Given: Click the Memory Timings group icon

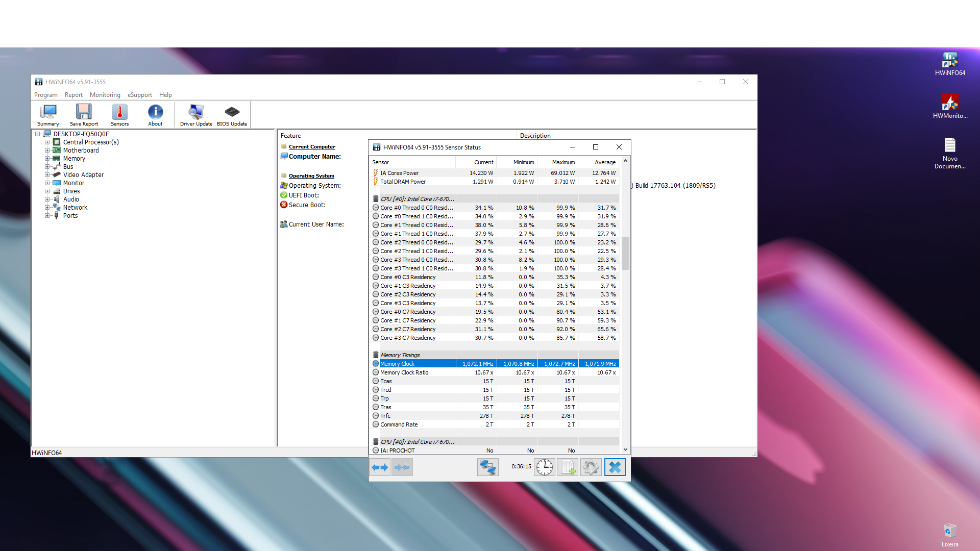Looking at the screenshot, I should (376, 355).
